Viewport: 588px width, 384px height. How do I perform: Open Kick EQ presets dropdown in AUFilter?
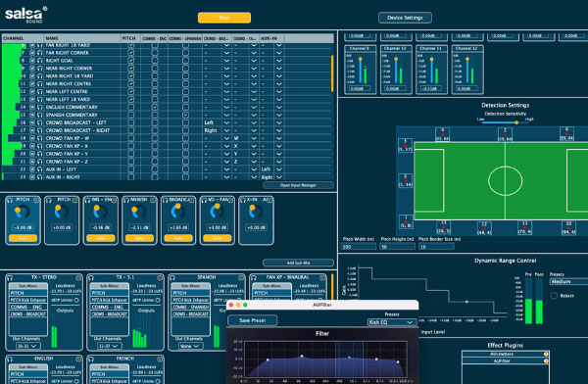click(392, 322)
